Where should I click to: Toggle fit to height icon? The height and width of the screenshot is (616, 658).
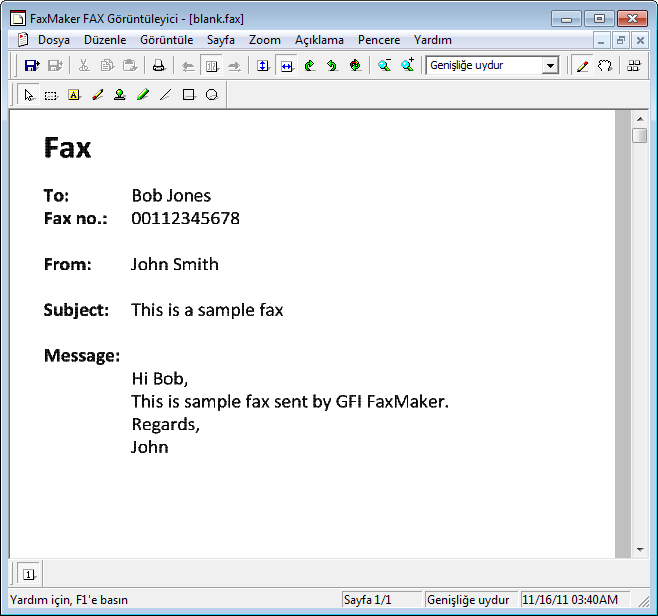click(x=263, y=65)
